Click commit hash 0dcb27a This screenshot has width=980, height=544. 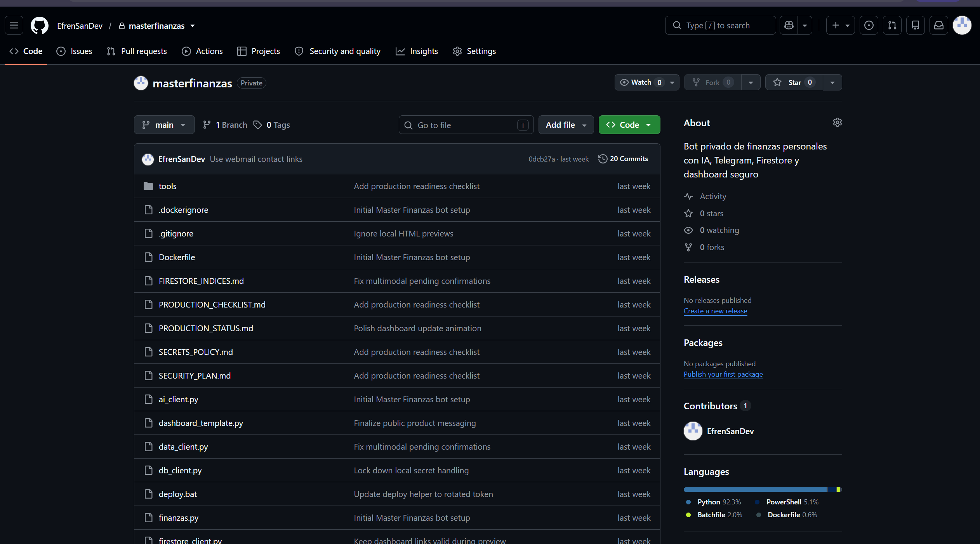pos(542,159)
